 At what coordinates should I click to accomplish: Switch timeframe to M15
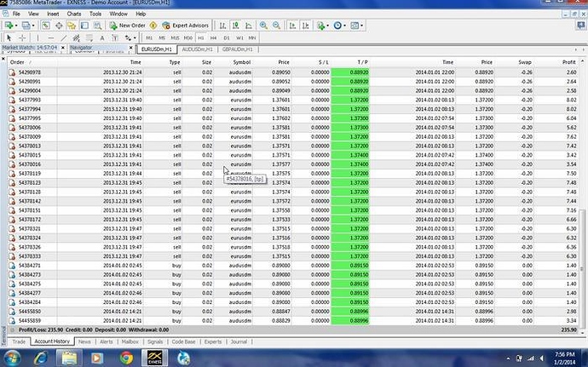(x=176, y=37)
